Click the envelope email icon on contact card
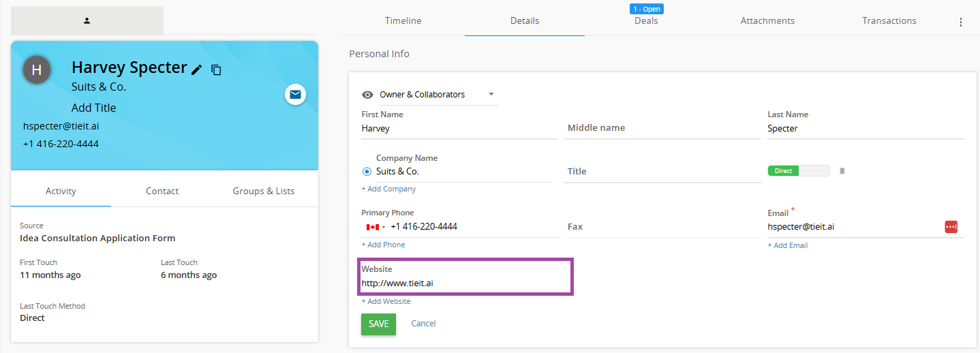 point(295,95)
